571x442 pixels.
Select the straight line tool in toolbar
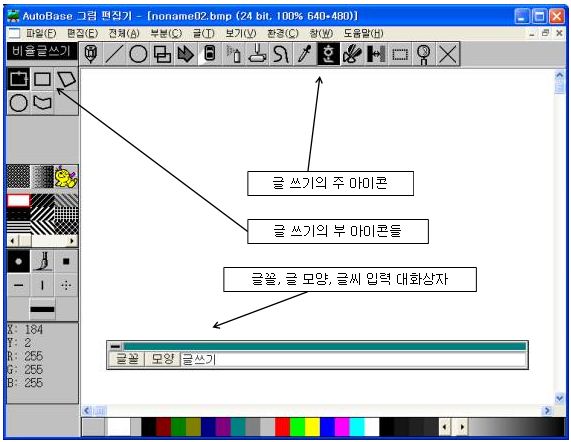pyautogui.click(x=114, y=54)
